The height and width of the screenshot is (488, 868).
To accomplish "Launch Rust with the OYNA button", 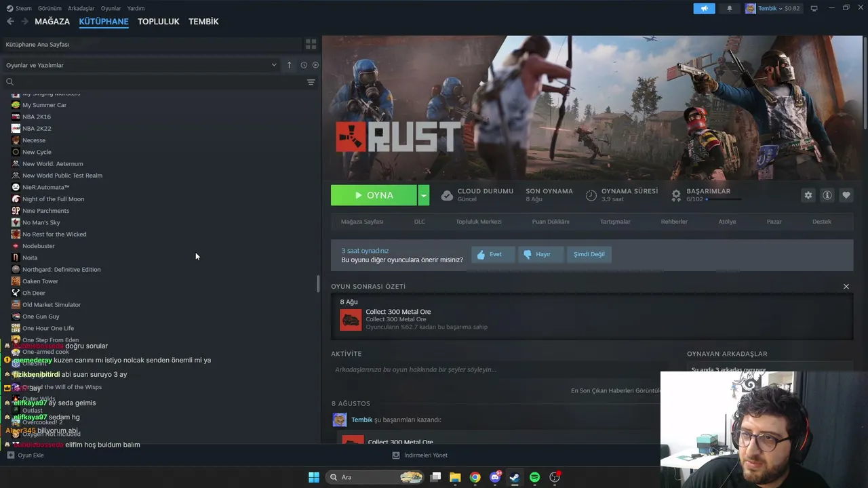I will pos(374,195).
